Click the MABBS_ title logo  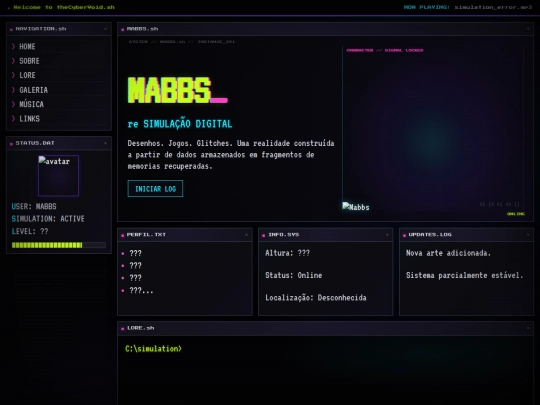coord(178,90)
